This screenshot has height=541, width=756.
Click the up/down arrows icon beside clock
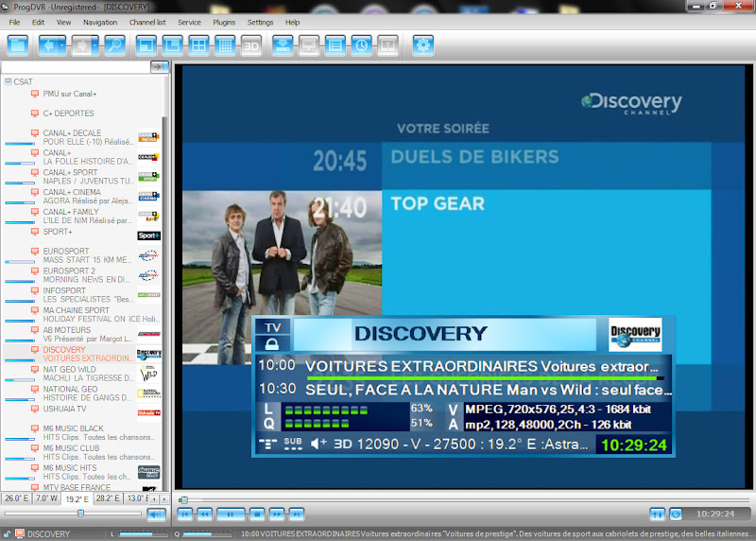(657, 515)
